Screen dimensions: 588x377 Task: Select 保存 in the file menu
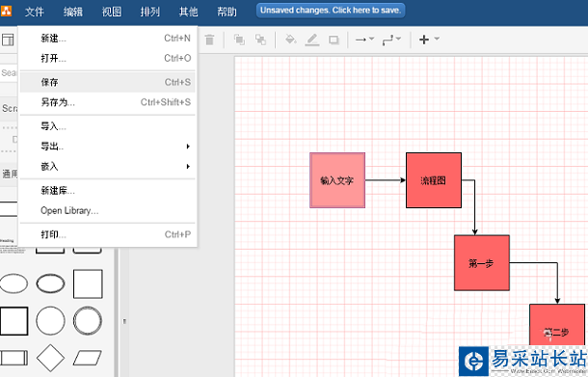108,82
